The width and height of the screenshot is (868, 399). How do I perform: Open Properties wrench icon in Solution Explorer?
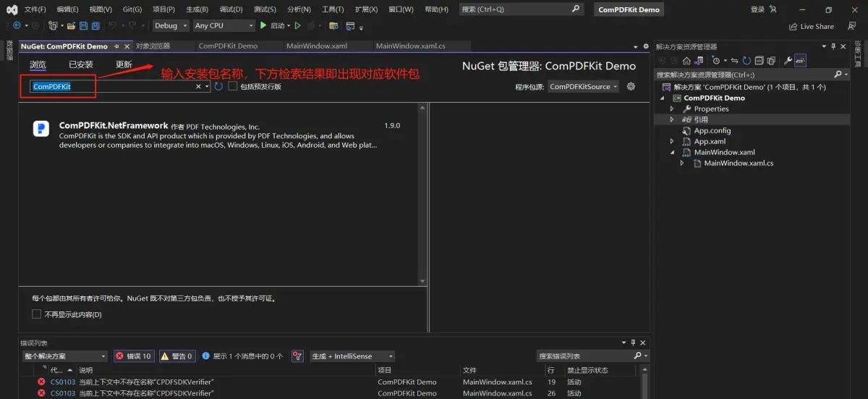pyautogui.click(x=788, y=60)
